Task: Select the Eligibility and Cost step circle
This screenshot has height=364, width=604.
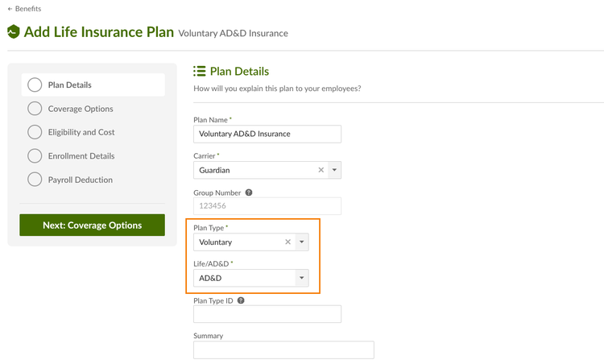Action: click(x=35, y=132)
